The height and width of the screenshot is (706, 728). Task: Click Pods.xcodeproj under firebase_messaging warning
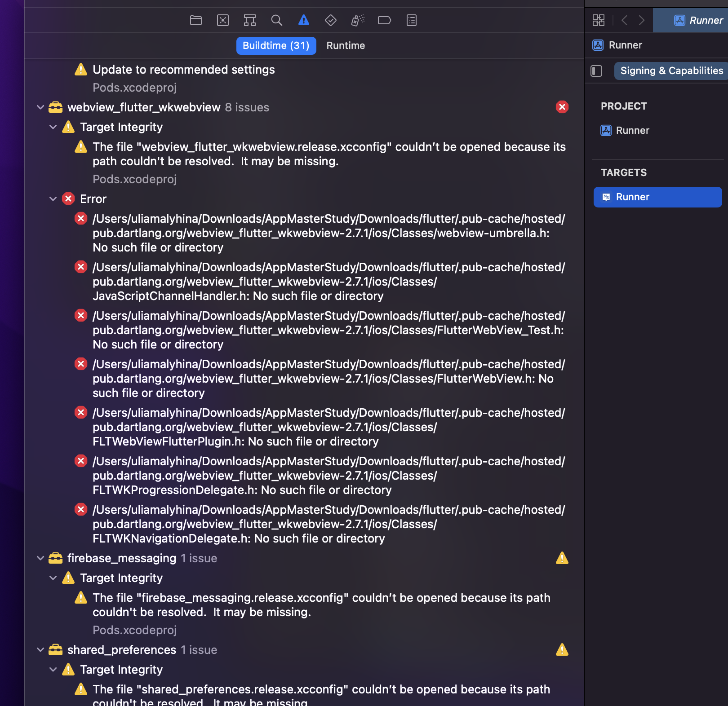click(134, 630)
